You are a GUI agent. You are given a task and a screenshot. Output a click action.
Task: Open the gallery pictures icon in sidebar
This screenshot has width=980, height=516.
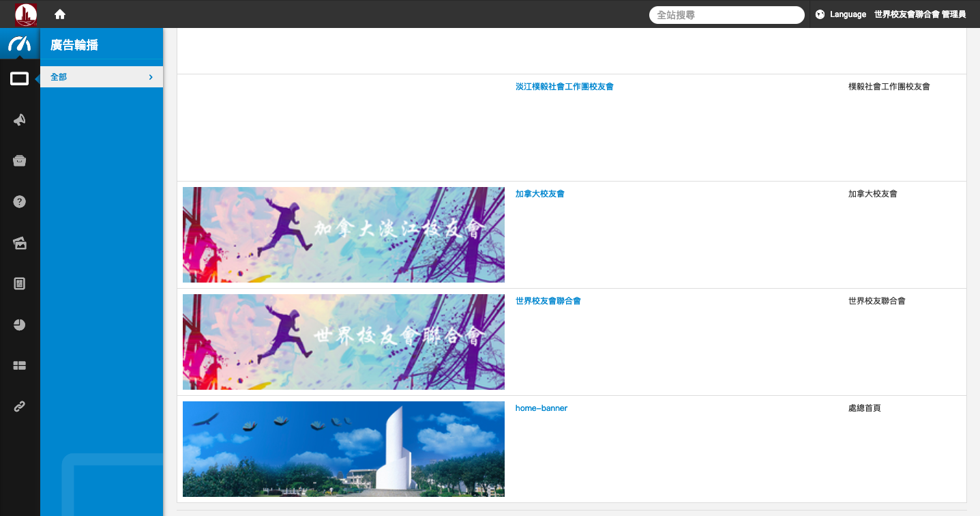pyautogui.click(x=20, y=243)
